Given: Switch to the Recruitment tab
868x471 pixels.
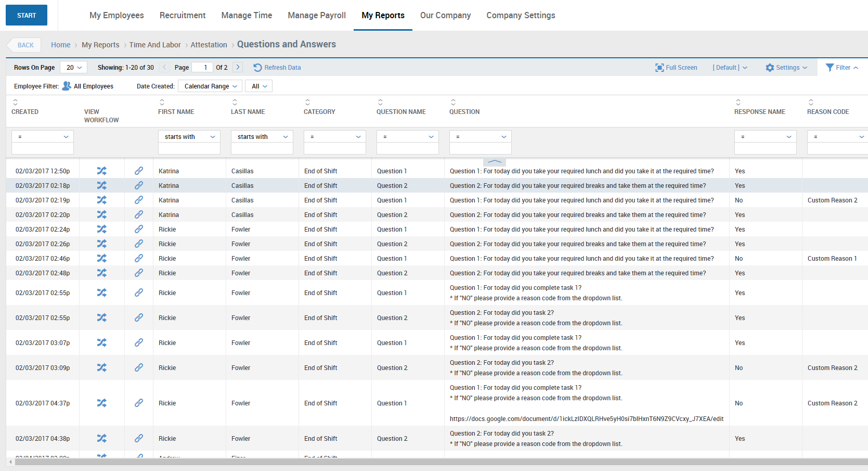Looking at the screenshot, I should (x=183, y=15).
